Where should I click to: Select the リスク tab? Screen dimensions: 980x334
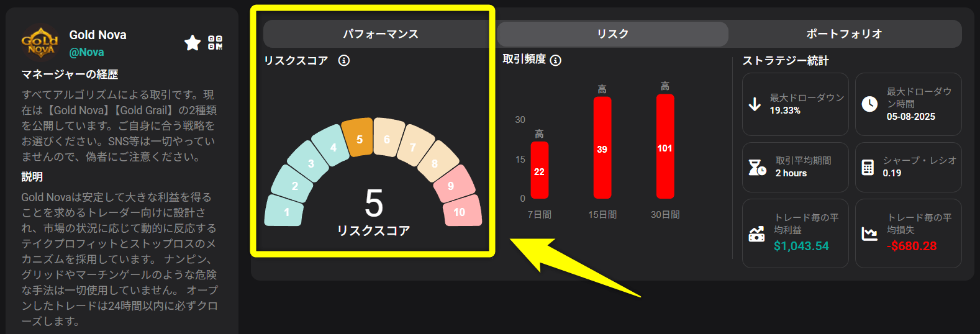[x=612, y=34]
